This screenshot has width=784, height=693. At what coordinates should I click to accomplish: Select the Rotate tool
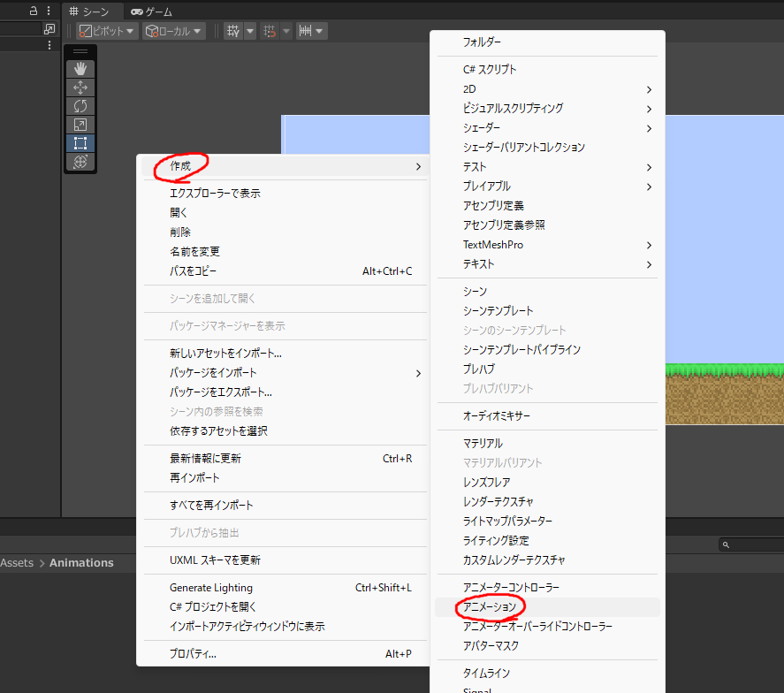(80, 106)
